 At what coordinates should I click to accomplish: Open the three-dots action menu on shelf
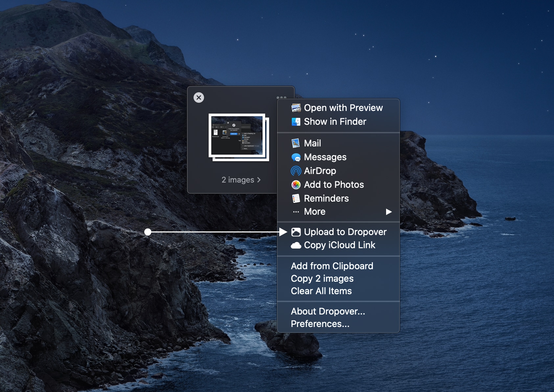tap(282, 98)
